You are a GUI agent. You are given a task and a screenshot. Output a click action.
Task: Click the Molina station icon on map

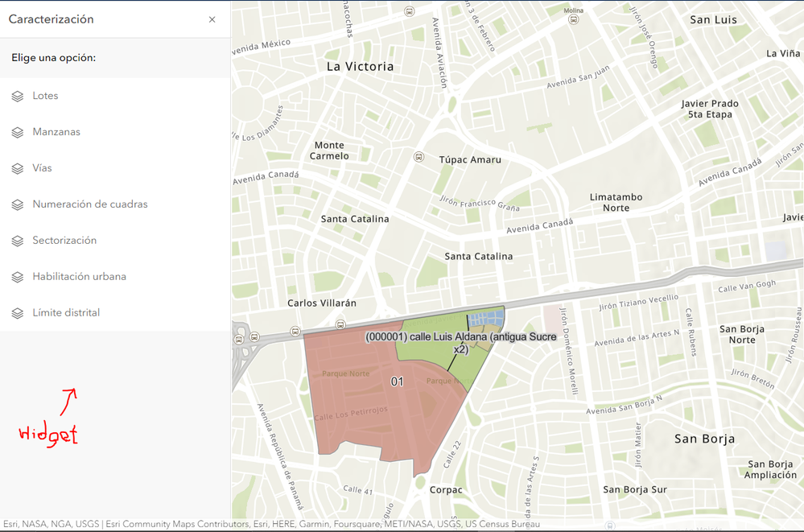click(x=573, y=19)
